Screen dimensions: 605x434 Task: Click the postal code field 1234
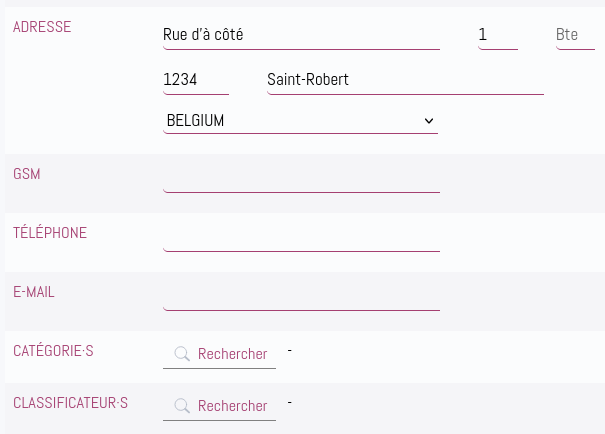pos(196,80)
